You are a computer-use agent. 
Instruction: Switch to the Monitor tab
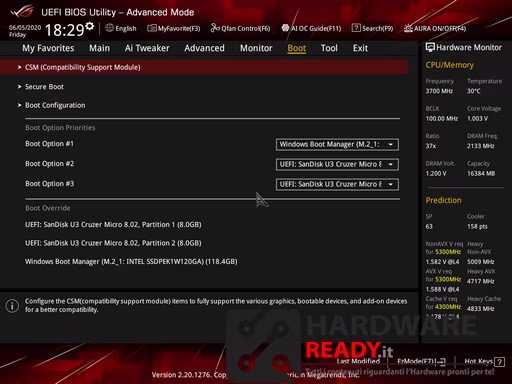[x=256, y=48]
